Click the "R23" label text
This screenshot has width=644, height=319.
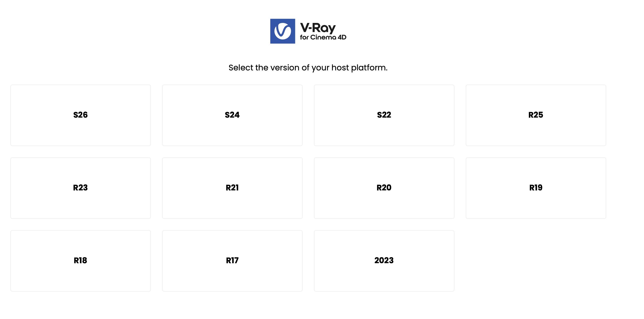tap(80, 188)
